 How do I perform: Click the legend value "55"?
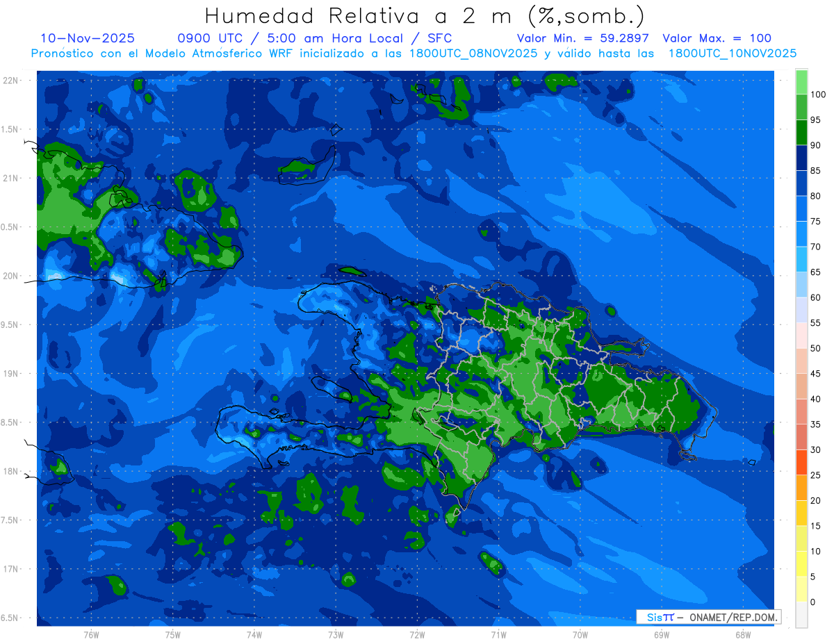815,323
